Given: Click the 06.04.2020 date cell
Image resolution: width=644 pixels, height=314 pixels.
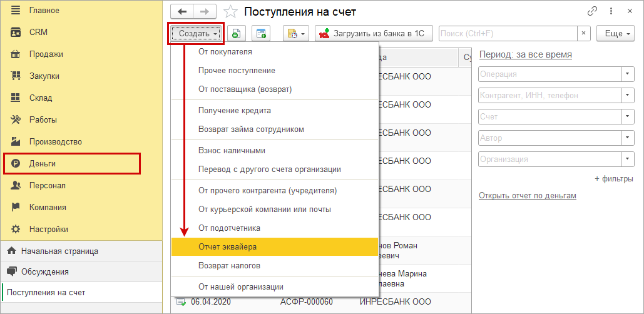Looking at the screenshot, I should point(211,302).
